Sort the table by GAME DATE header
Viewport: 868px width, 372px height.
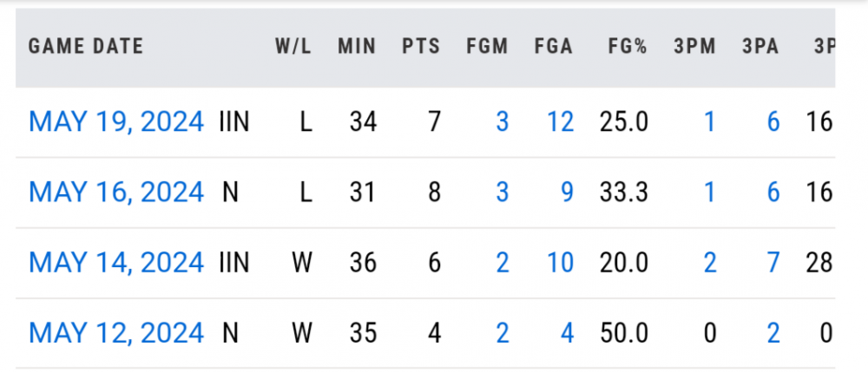[x=86, y=47]
